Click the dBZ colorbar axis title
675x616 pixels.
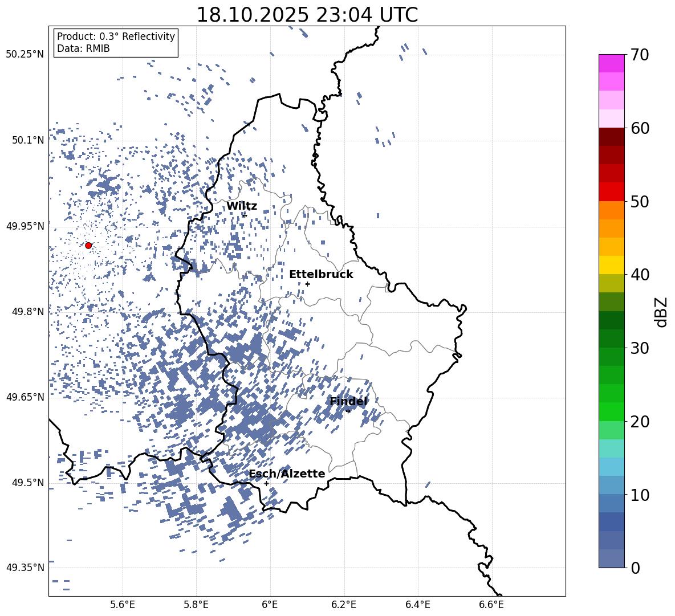click(x=661, y=312)
